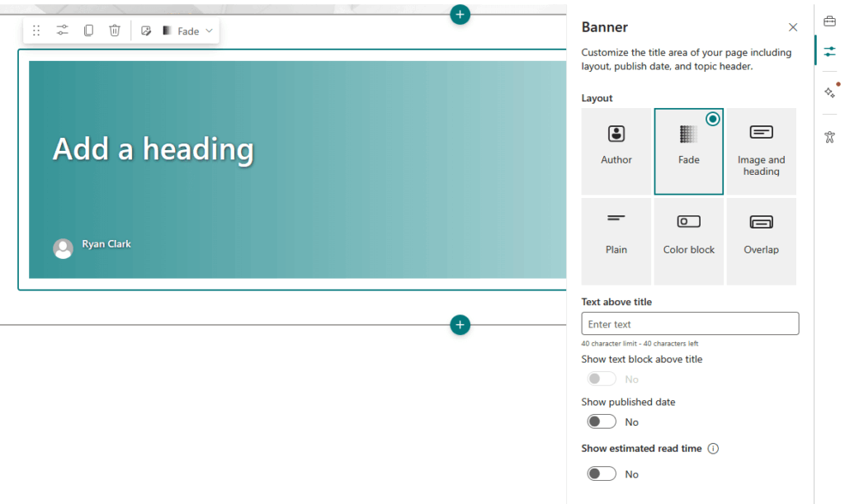Open the Fade layout dropdown in toolbar
Viewport: 845px width, 504px height.
click(x=187, y=31)
